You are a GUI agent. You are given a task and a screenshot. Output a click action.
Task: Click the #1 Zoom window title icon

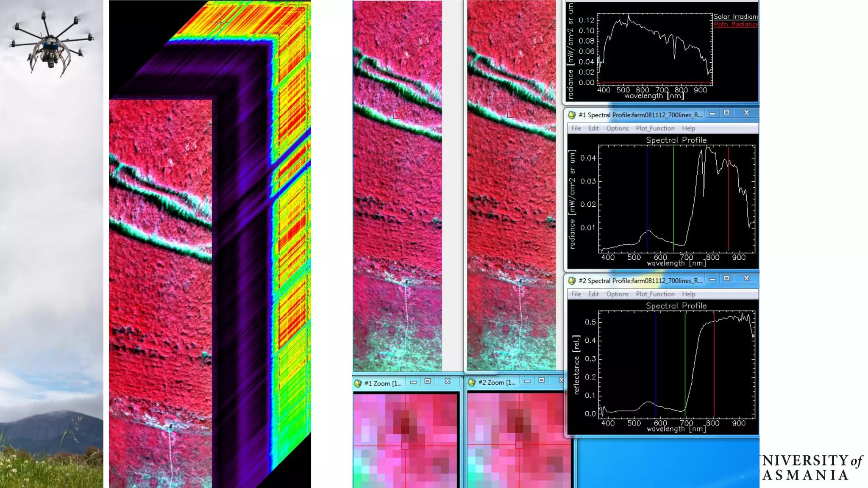[358, 383]
